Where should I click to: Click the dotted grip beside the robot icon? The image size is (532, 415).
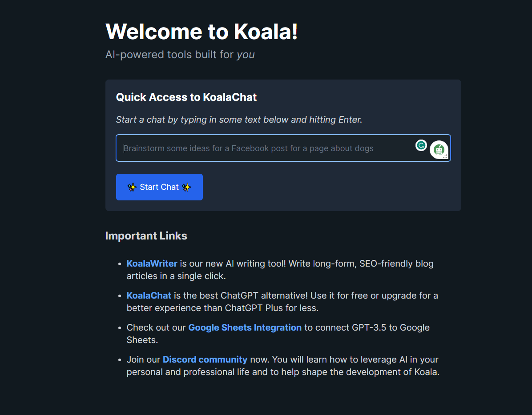[x=445, y=156]
